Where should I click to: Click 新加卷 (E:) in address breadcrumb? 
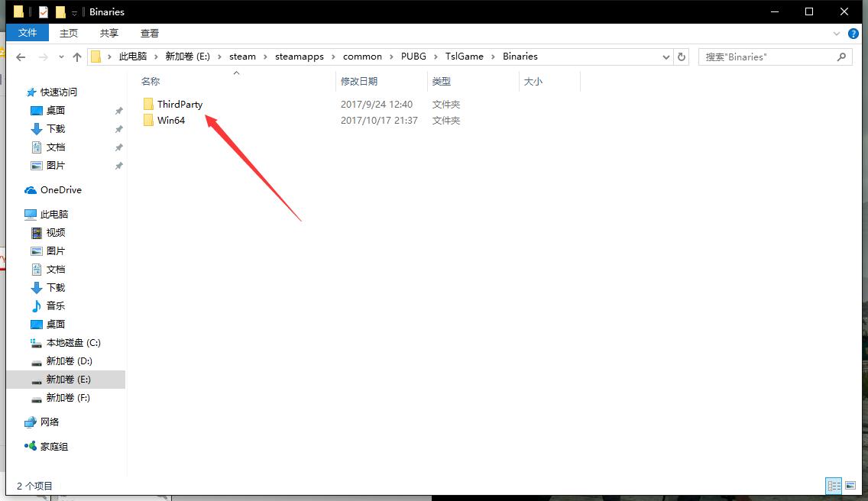tap(188, 57)
